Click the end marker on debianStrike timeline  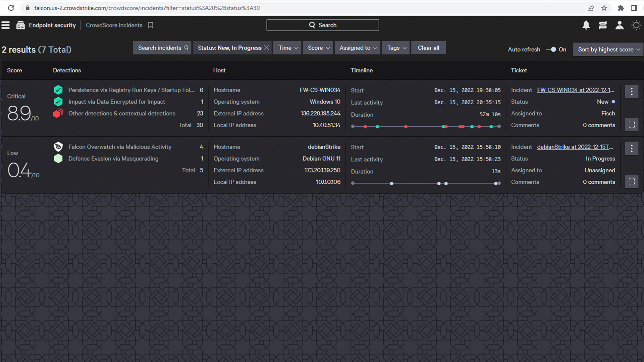click(x=499, y=183)
